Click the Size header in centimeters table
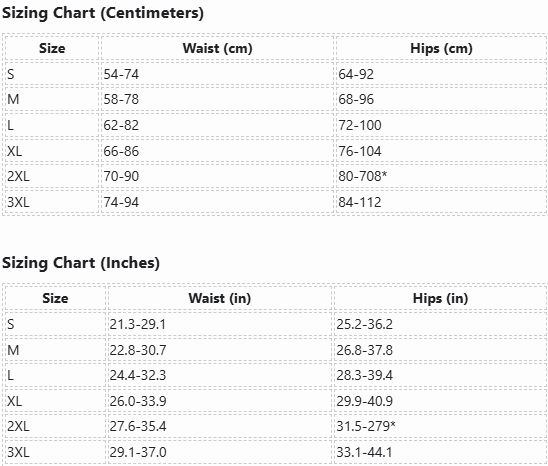The image size is (548, 466). click(52, 48)
